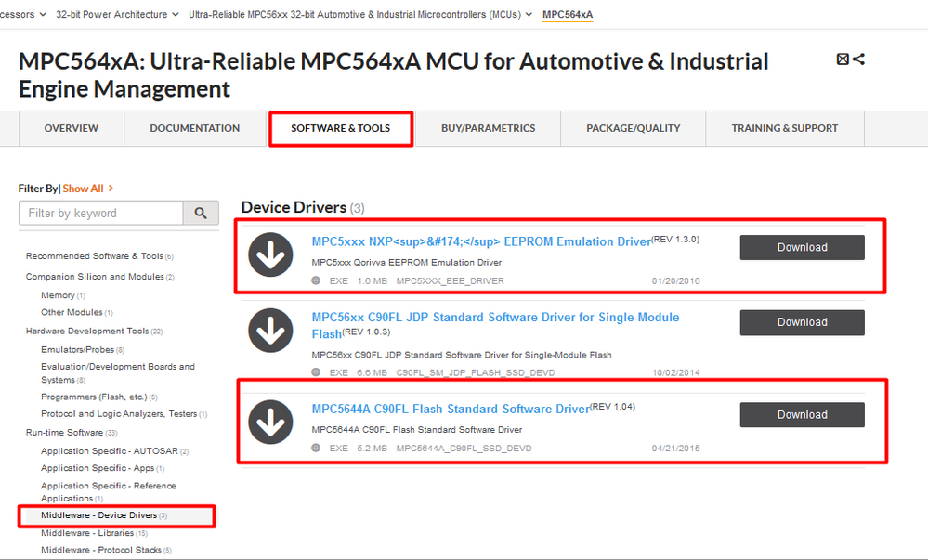Image resolution: width=928 pixels, height=560 pixels.
Task: Click the download arrow icon for MPC56xx C90FL JDP driver
Action: click(270, 331)
